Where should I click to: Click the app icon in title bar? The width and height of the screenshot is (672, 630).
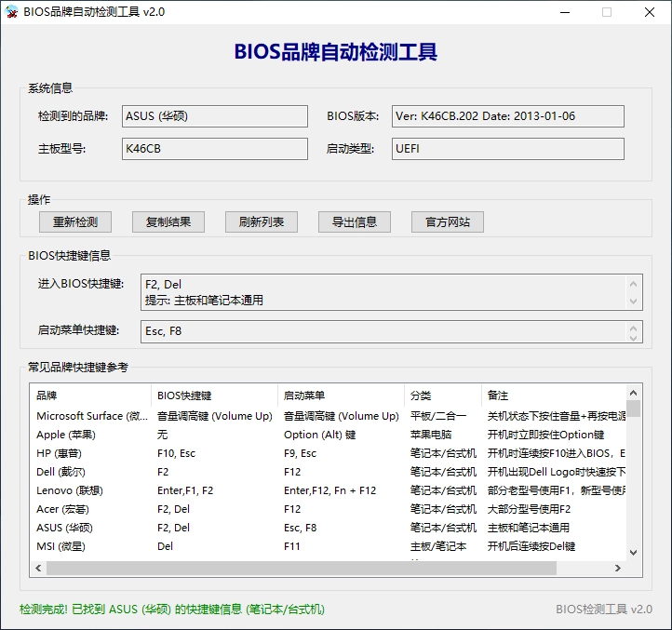point(11,11)
